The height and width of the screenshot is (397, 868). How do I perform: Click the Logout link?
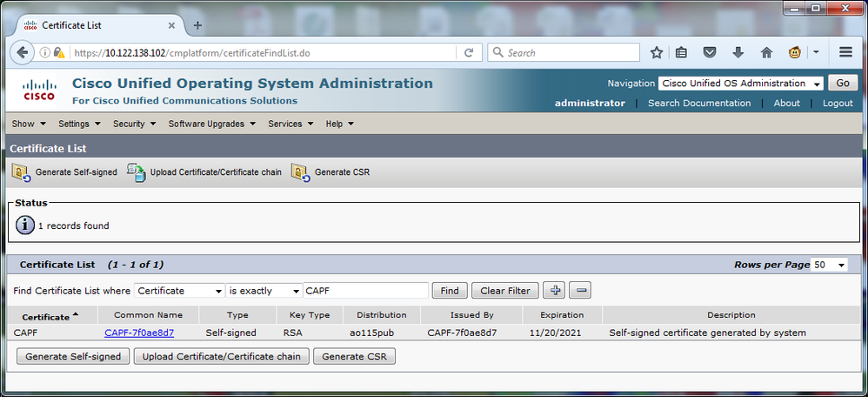(x=838, y=103)
